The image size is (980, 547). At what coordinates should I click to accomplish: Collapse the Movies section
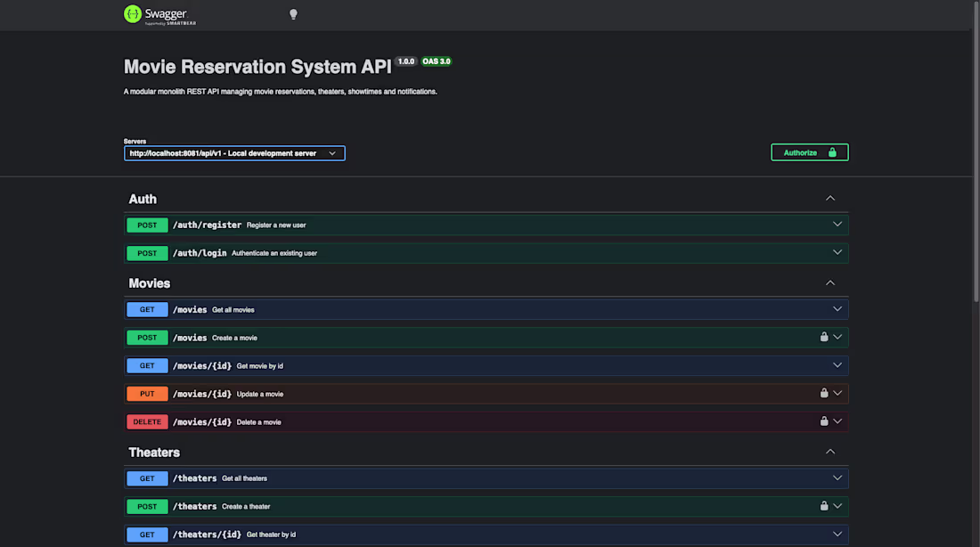point(830,283)
